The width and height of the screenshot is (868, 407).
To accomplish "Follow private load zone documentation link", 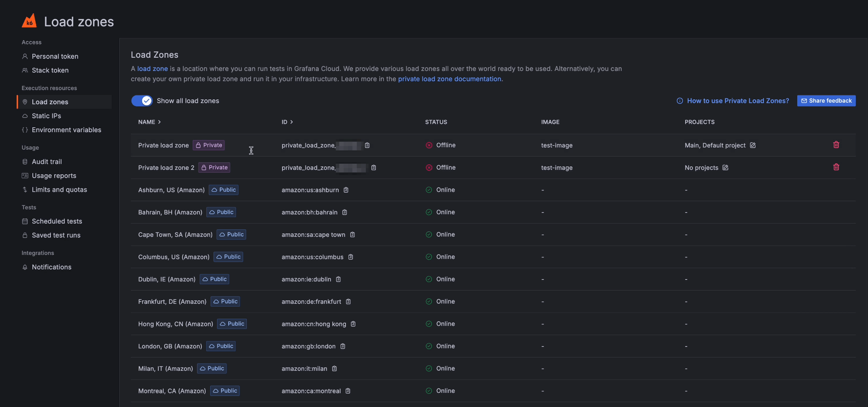I will tap(449, 79).
